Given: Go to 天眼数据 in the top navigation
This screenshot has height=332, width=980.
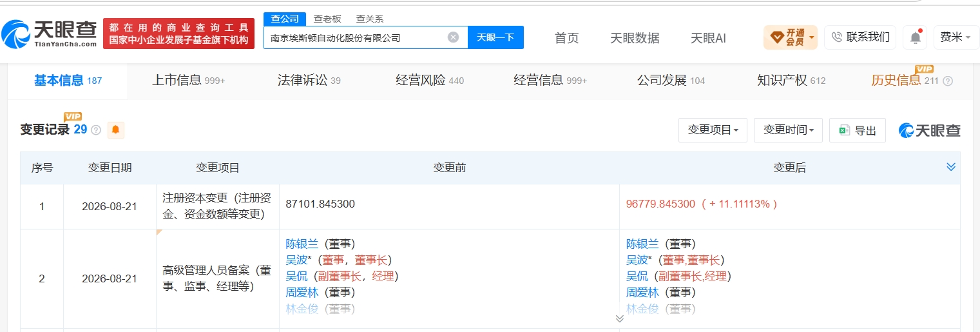Looking at the screenshot, I should 635,38.
